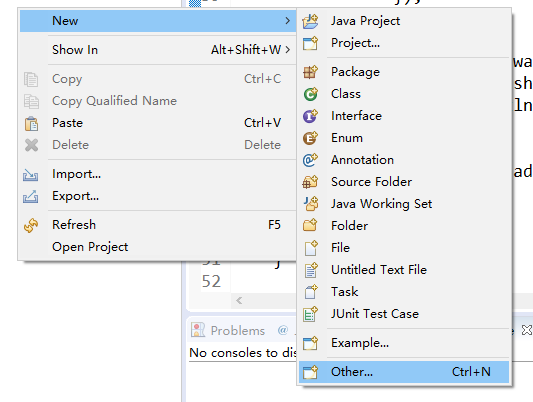Screen dimensions: 533x402
Task: Click the Refresh arrows icon
Action: (31, 225)
